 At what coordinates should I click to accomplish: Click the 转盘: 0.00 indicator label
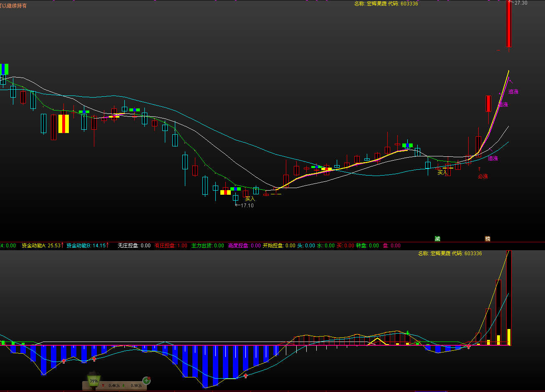(x=368, y=246)
